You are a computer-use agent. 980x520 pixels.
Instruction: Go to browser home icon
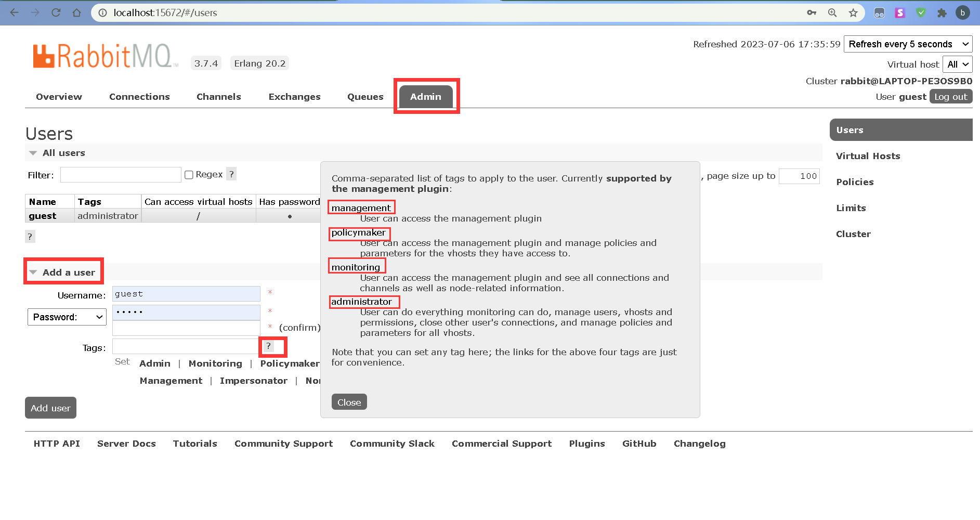click(77, 12)
